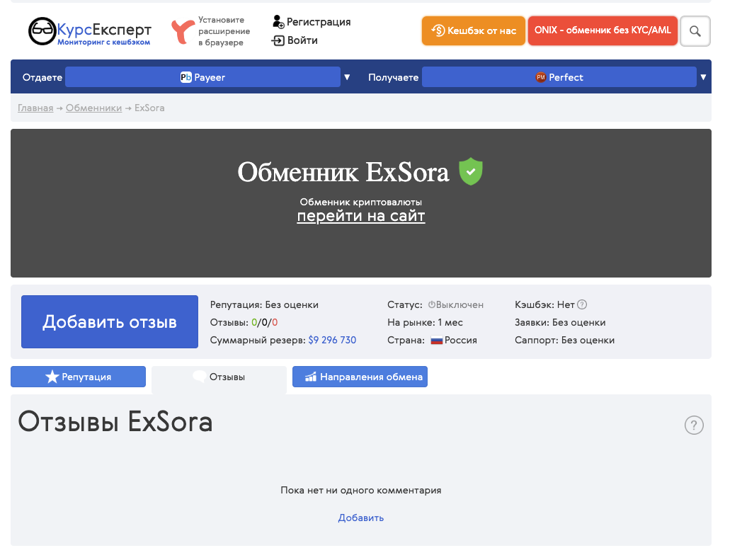Screen dimensions: 742x560
Task: Click the Yandex browser extension icon
Action: 183,32
